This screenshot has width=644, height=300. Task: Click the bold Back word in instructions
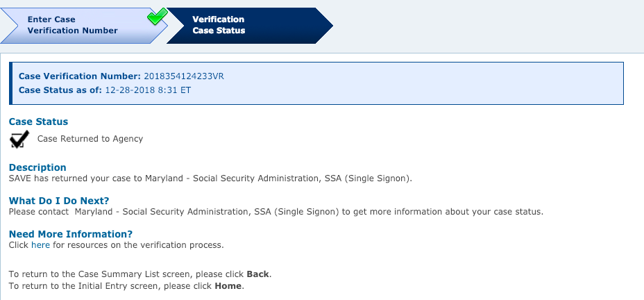[258, 274]
